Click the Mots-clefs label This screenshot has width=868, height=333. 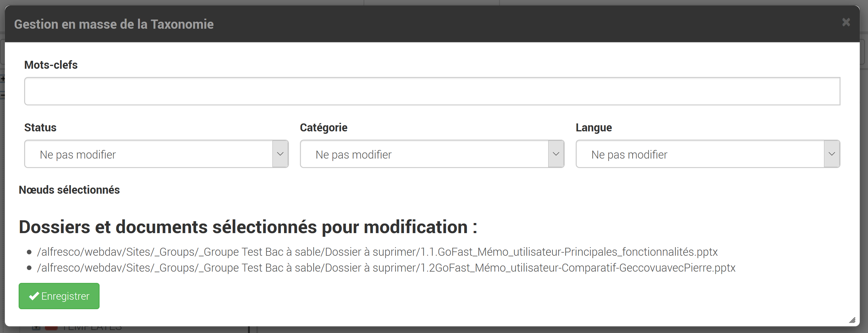tap(51, 65)
